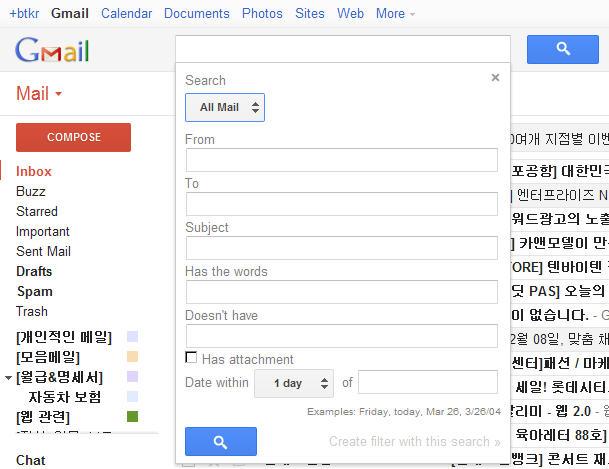609x469 pixels.
Task: Click into the Subject field
Action: (x=342, y=248)
